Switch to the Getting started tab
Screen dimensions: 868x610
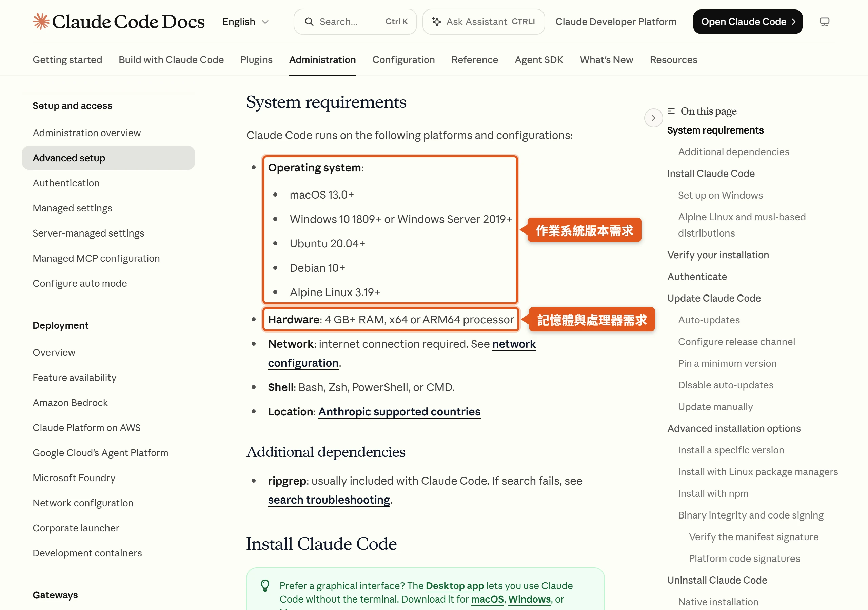point(67,60)
